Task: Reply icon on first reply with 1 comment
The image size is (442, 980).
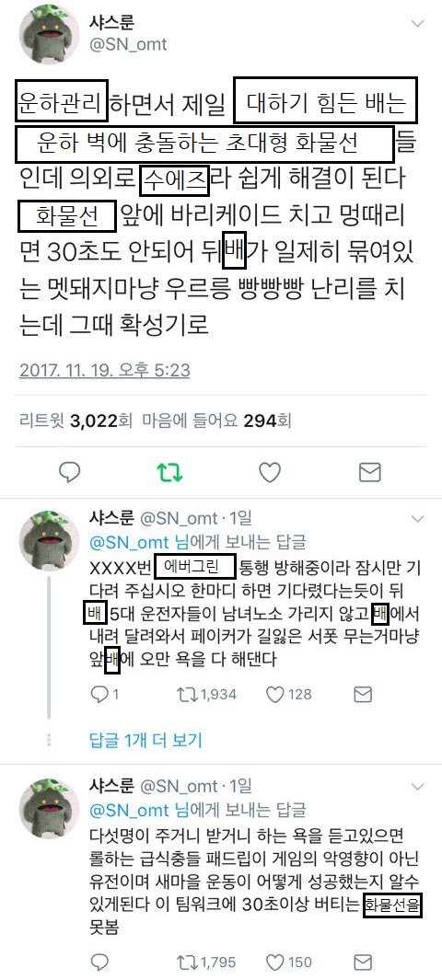Action: [x=100, y=694]
